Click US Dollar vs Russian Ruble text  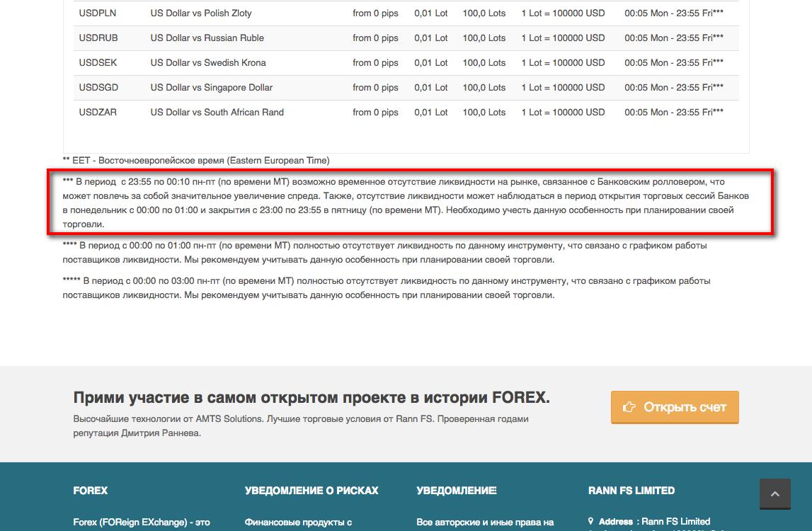tap(207, 38)
